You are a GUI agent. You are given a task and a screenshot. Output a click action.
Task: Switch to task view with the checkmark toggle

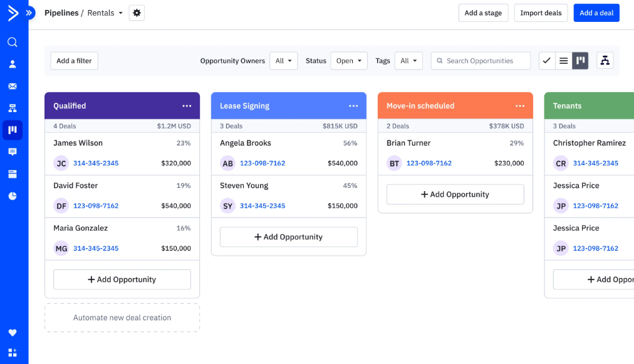coord(546,60)
